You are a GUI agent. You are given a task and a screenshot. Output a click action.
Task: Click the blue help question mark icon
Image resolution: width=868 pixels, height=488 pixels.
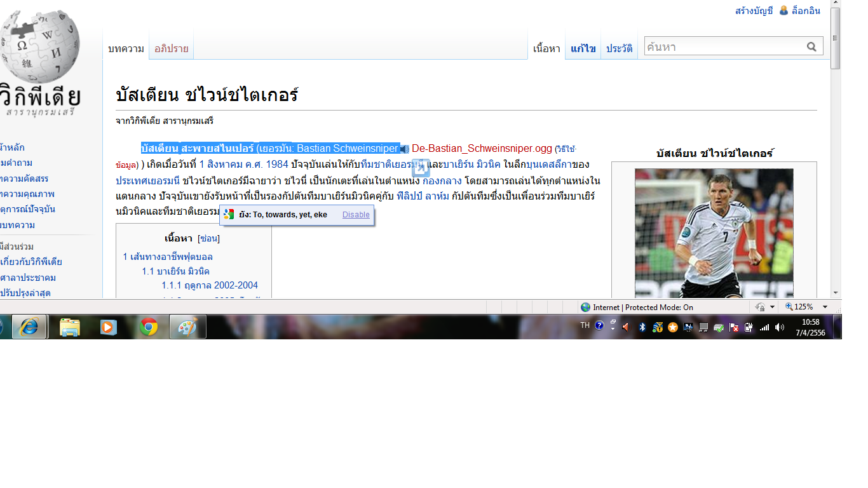coord(599,325)
